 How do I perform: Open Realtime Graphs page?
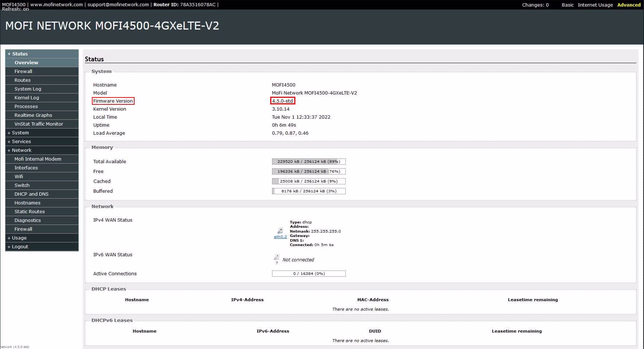pos(42,115)
